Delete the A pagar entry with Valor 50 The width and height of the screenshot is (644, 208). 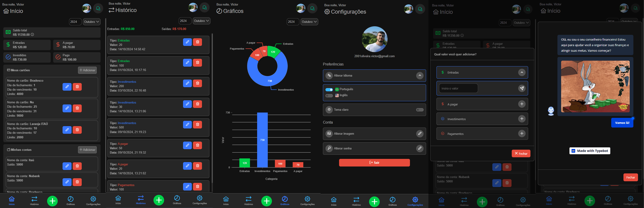198,145
